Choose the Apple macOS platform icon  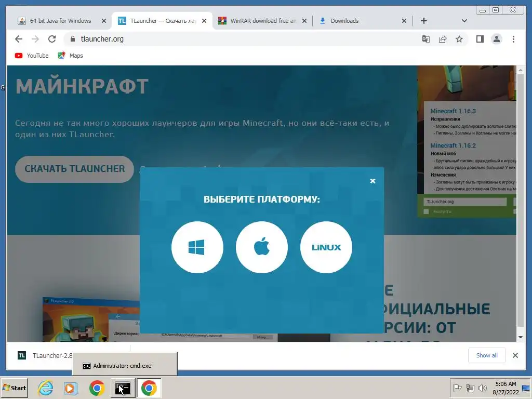click(262, 247)
